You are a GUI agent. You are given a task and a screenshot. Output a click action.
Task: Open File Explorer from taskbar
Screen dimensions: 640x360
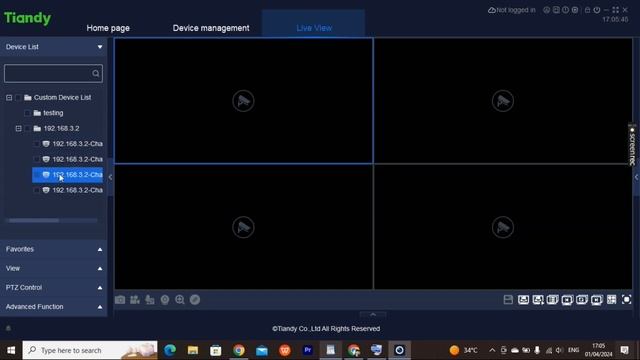(193, 350)
